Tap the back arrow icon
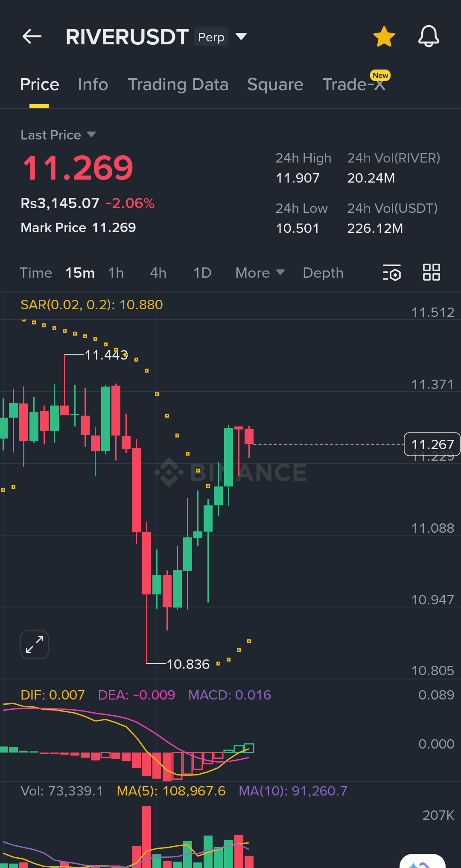 click(x=32, y=37)
